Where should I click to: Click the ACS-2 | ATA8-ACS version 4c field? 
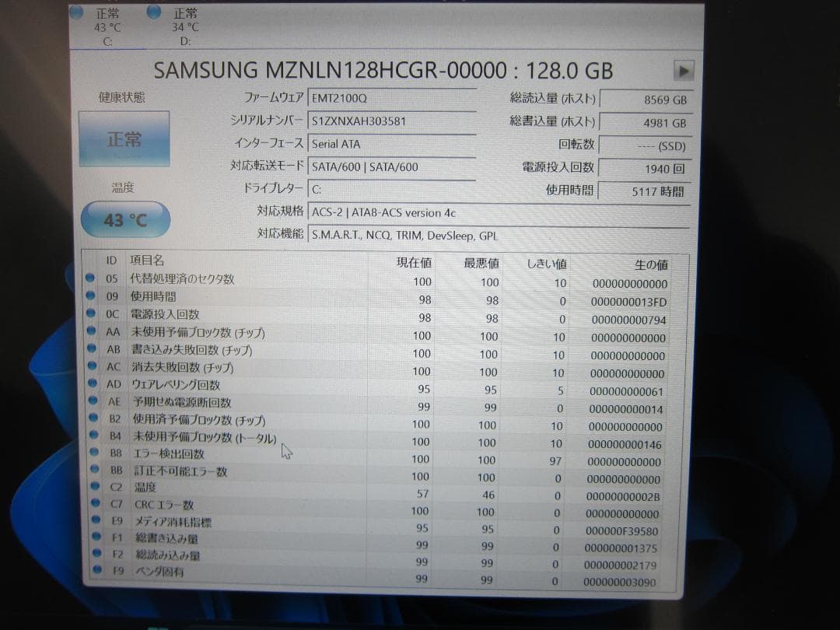(499, 212)
